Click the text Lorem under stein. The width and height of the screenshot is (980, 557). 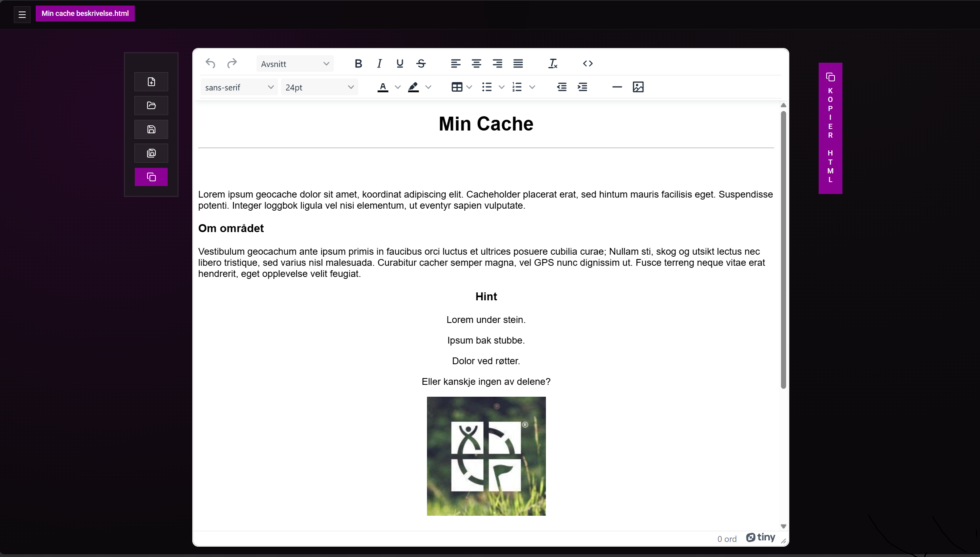[x=486, y=320]
